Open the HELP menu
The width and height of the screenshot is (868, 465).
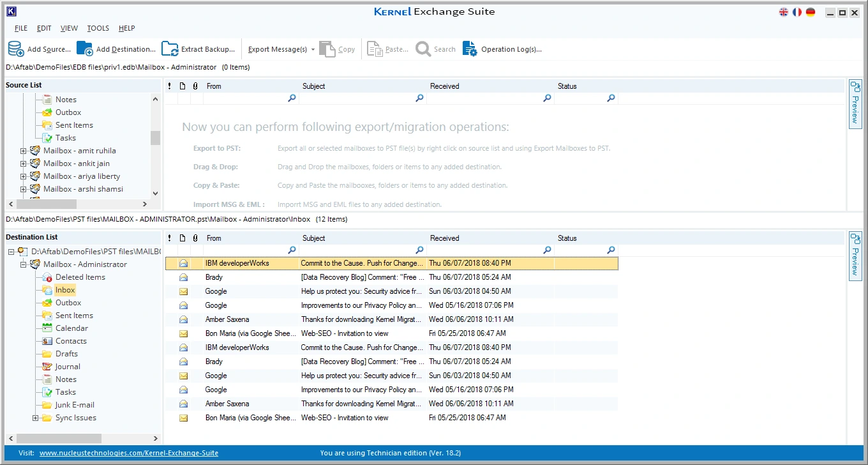point(126,28)
